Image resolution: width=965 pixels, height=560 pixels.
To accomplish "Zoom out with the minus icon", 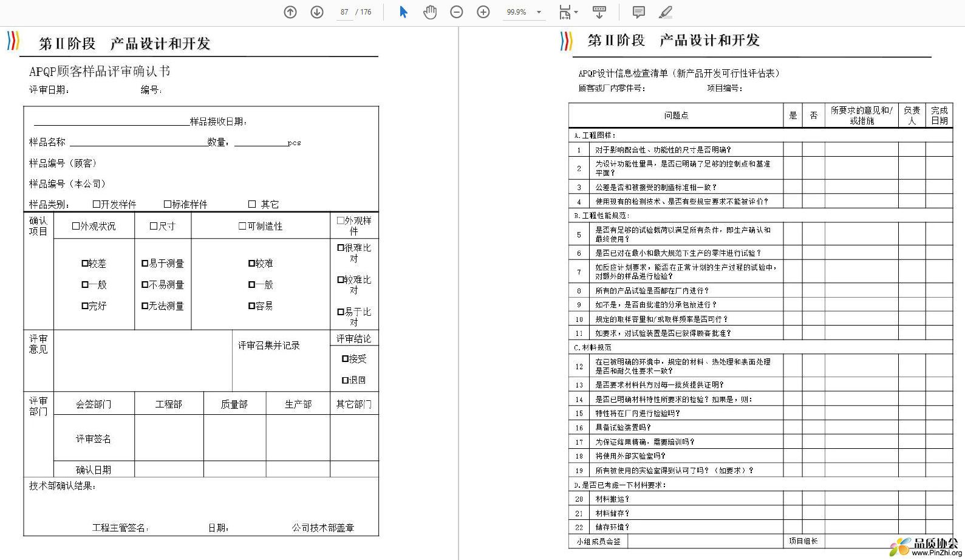I will click(457, 12).
